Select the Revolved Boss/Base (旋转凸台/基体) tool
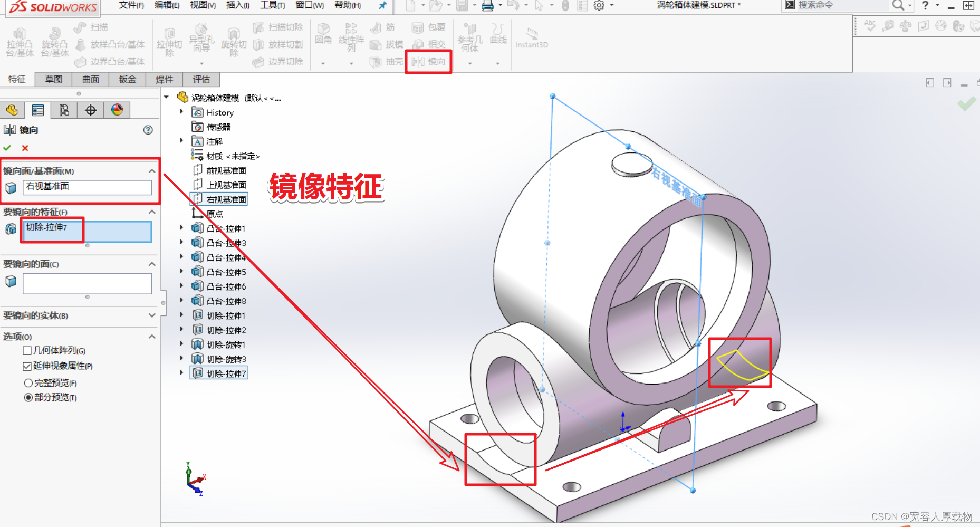This screenshot has height=527, width=980. (55, 42)
